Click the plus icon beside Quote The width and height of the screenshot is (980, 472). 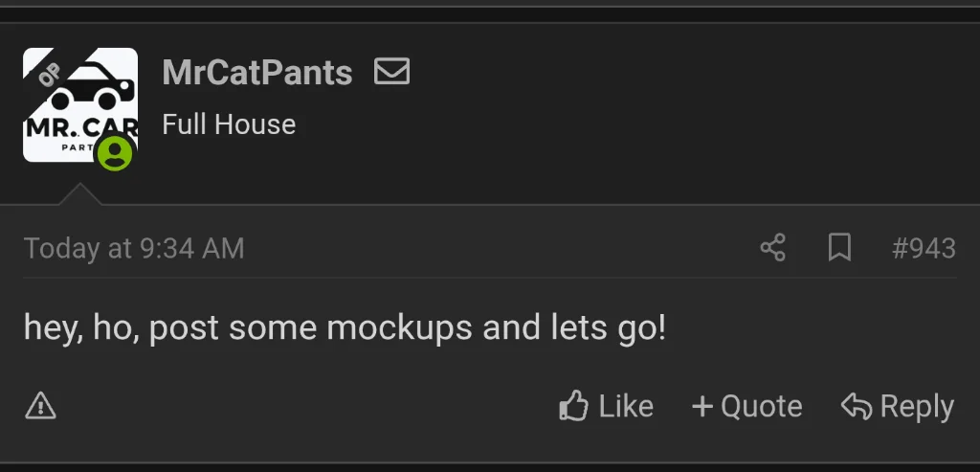pyautogui.click(x=702, y=407)
